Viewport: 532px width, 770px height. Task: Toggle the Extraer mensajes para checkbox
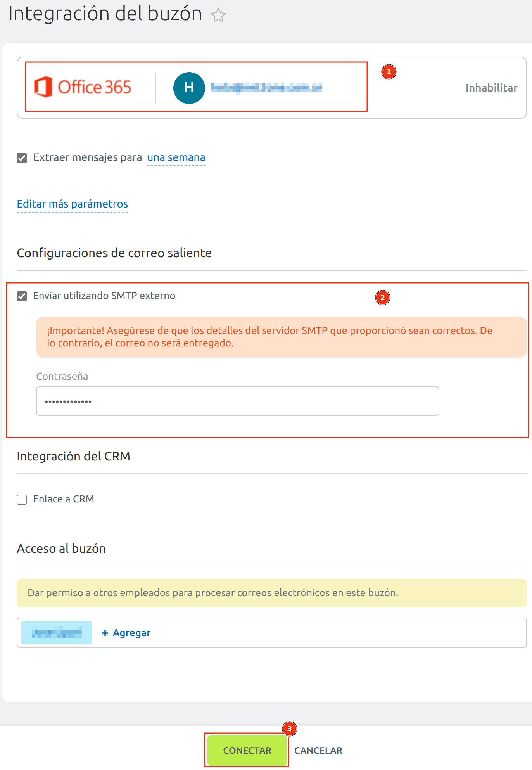pyautogui.click(x=22, y=158)
